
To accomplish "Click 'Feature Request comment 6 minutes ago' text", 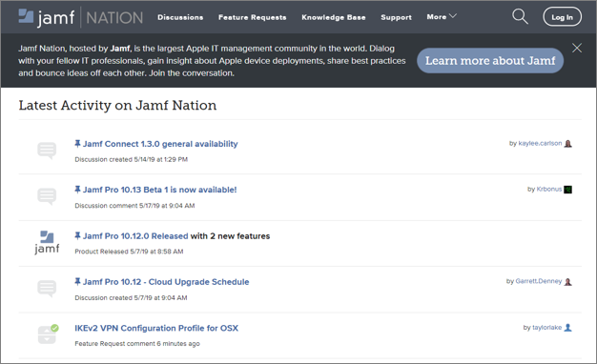I will click(x=137, y=343).
